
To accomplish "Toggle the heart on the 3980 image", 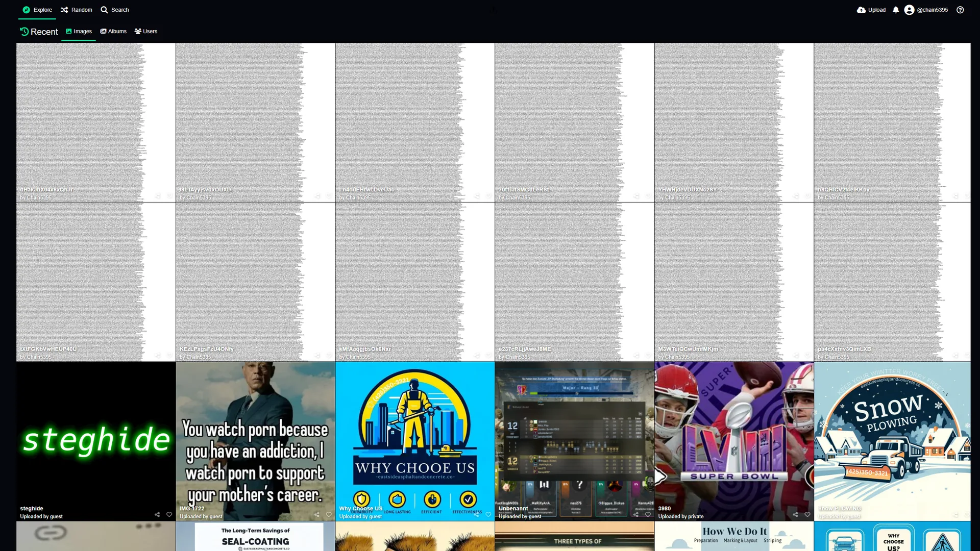I will [x=807, y=515].
